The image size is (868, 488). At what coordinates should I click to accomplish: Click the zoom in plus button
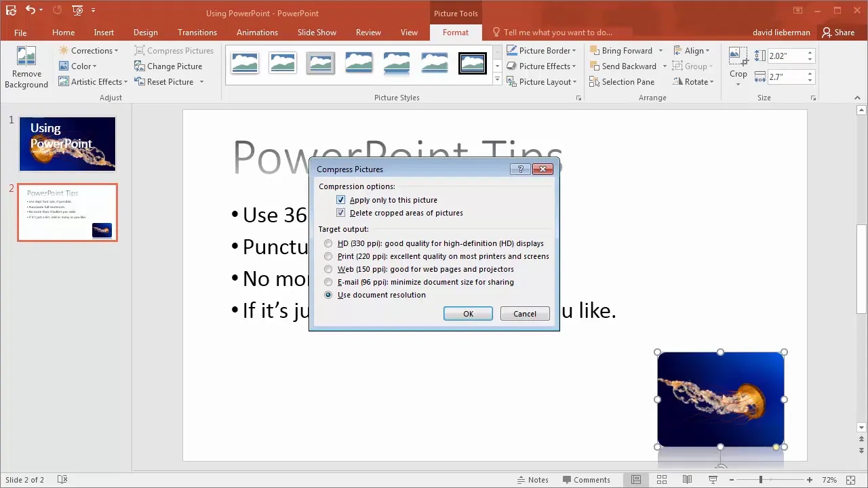(x=810, y=480)
